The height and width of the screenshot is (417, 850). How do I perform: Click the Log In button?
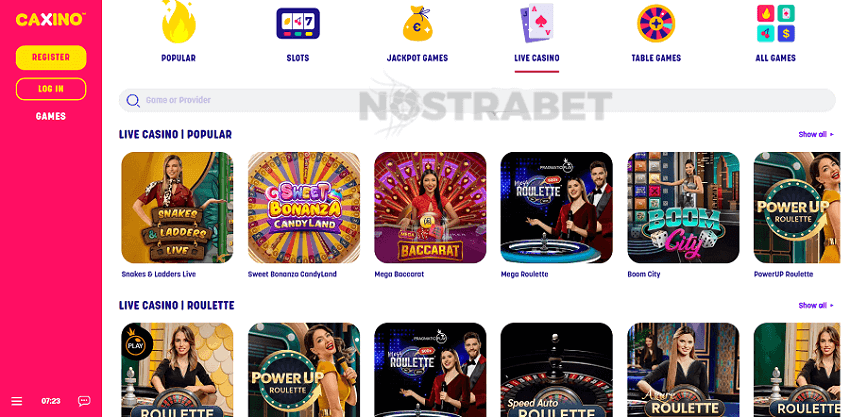tap(51, 89)
